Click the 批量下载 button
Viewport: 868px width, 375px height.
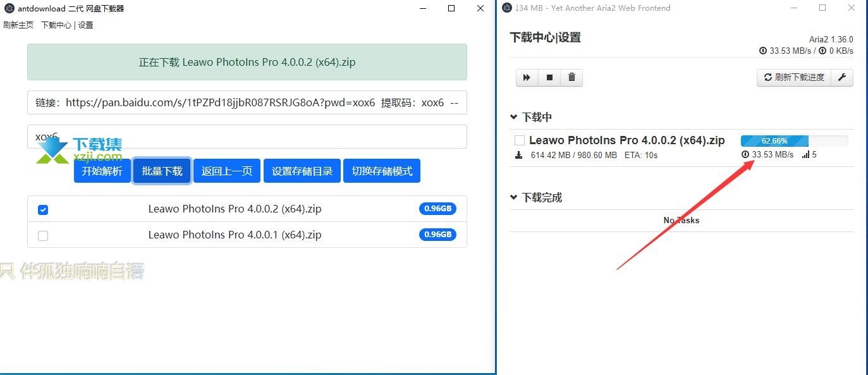click(162, 171)
